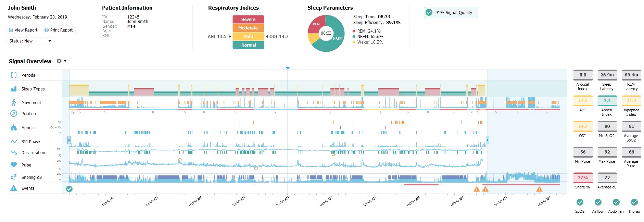644x222 pixels.
Task: Click the Periods bracket icon
Action: click(x=14, y=75)
